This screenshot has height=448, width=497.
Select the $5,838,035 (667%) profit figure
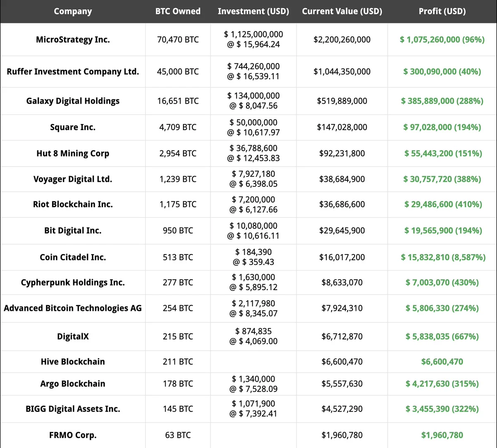[x=442, y=337]
